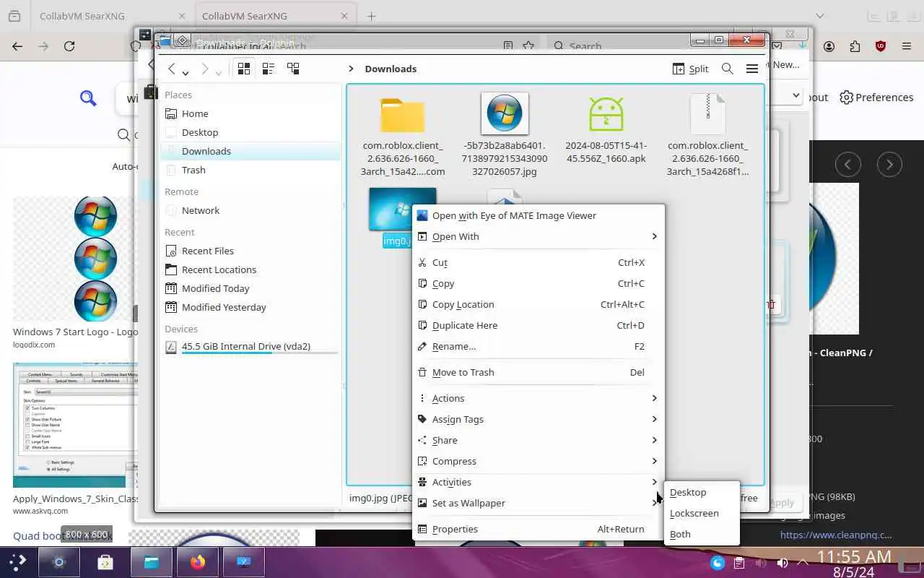Open Recent Locations in sidebar
Screen dimensions: 924x578
pos(250,269)
